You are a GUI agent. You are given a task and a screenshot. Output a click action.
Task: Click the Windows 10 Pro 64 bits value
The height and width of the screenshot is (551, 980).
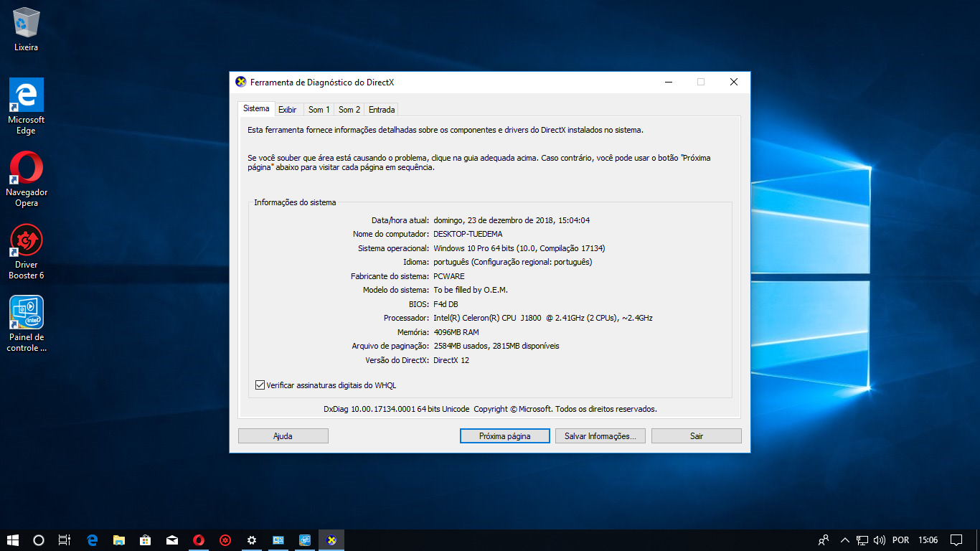519,248
